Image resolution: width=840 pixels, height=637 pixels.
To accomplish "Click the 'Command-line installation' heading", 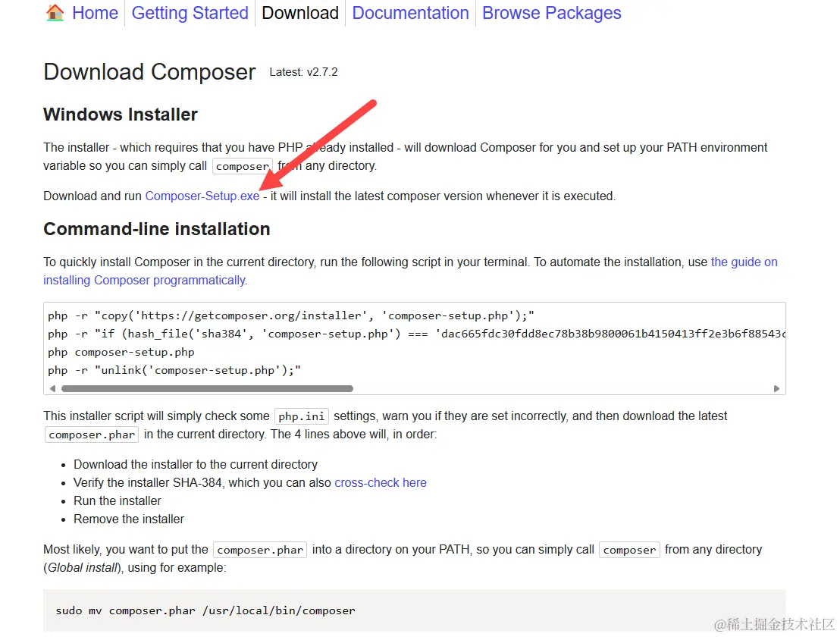I will 157,229.
